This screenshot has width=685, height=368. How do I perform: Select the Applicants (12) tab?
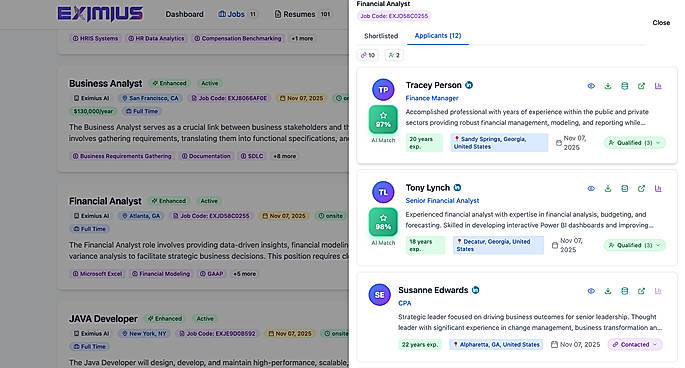point(438,36)
